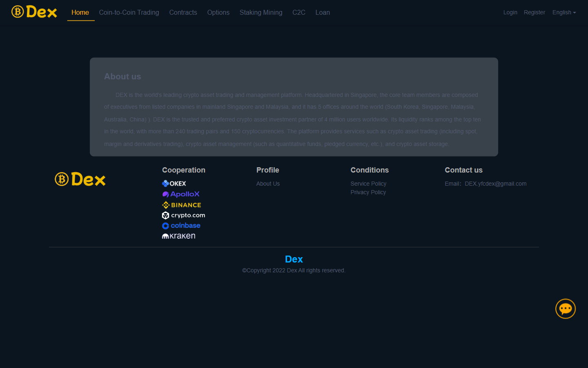Viewport: 588px width, 368px height.
Task: Go to the Home tab
Action: pos(80,12)
